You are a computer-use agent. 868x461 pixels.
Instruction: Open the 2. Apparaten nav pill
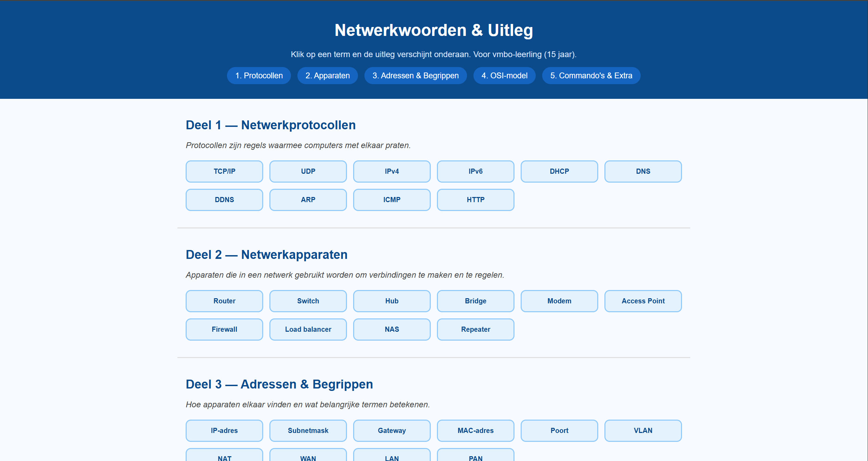tap(327, 76)
